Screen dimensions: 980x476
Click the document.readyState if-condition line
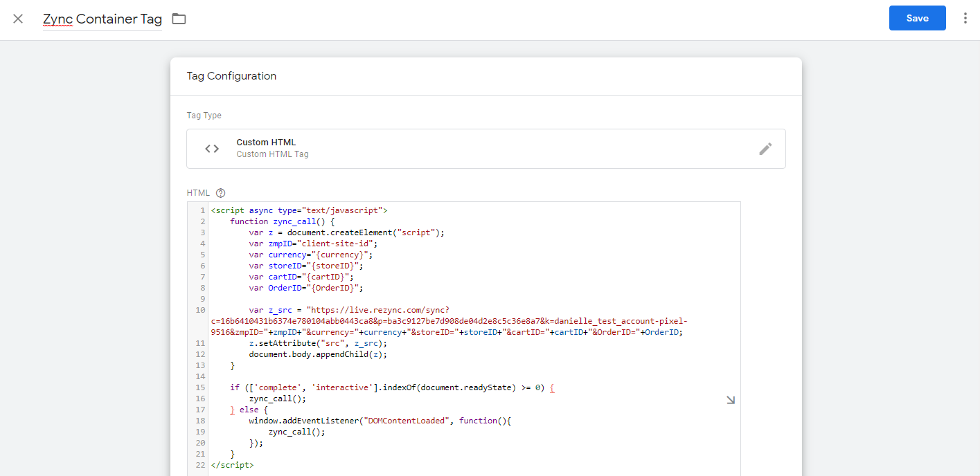(x=392, y=387)
